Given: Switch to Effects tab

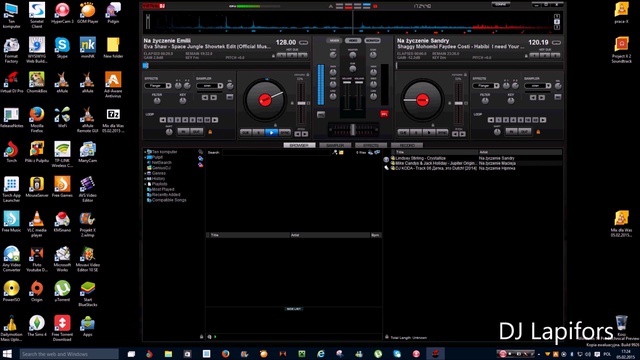Looking at the screenshot, I should coord(371,145).
